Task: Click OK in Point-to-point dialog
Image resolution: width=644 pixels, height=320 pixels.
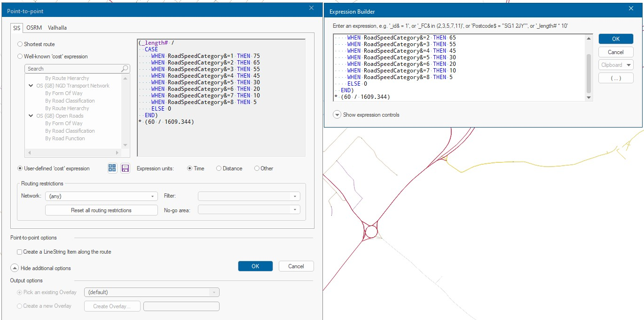Action: (255, 266)
